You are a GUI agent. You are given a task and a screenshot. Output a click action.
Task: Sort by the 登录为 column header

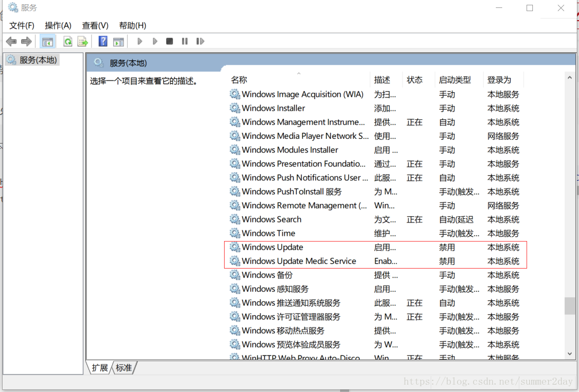pos(504,80)
